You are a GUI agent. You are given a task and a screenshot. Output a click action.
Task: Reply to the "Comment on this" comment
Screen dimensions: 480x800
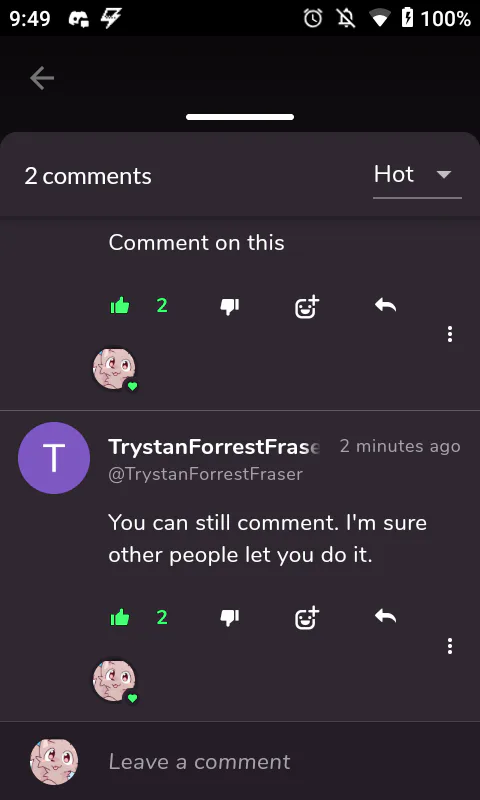coord(385,306)
